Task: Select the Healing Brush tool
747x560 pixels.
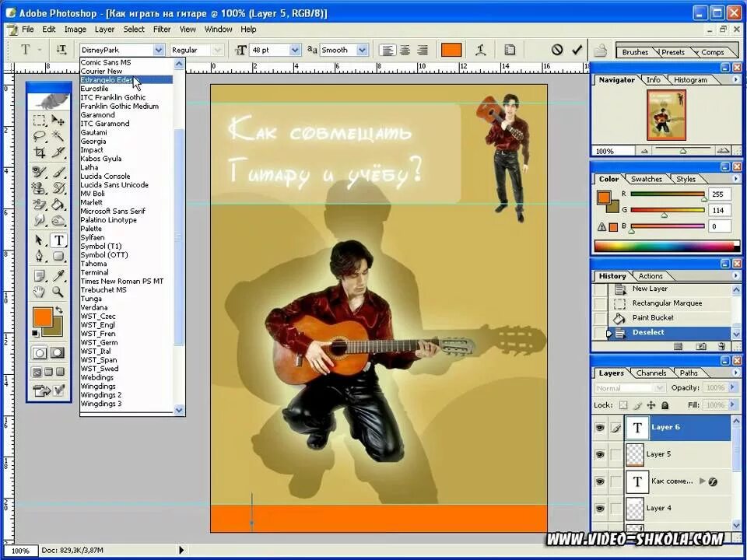Action: [39, 171]
